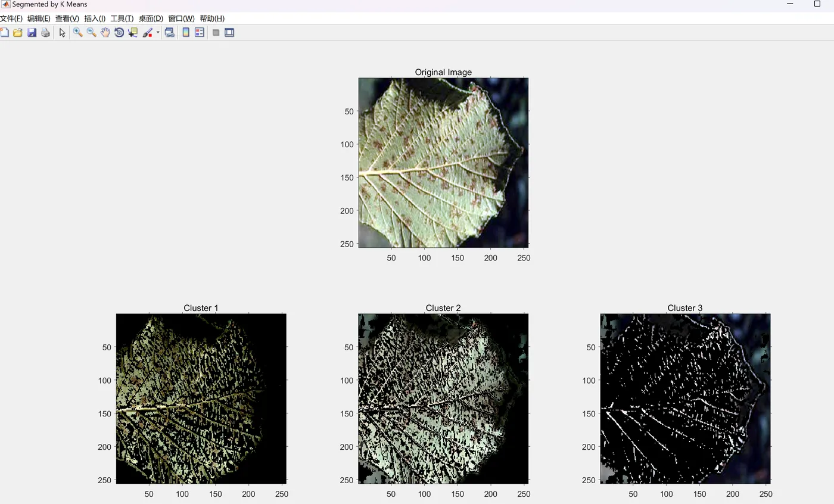834x504 pixels.
Task: Open the 工具(T) menu
Action: [x=122, y=18]
